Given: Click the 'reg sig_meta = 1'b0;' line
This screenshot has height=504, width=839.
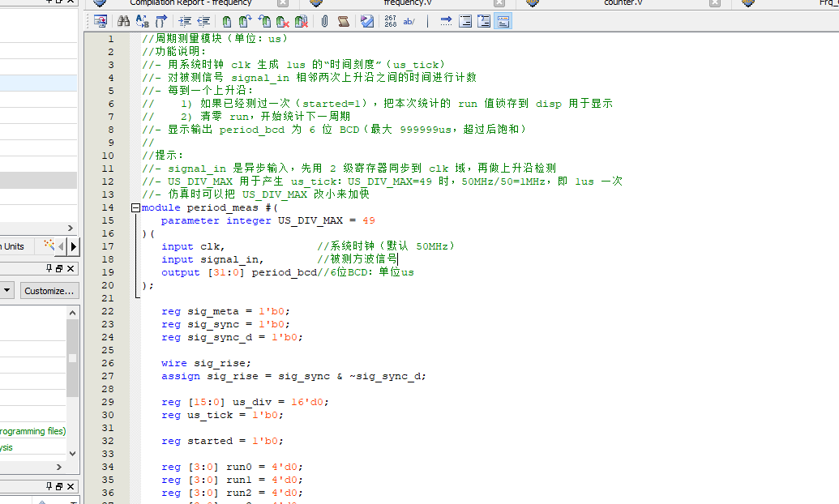Looking at the screenshot, I should (225, 311).
